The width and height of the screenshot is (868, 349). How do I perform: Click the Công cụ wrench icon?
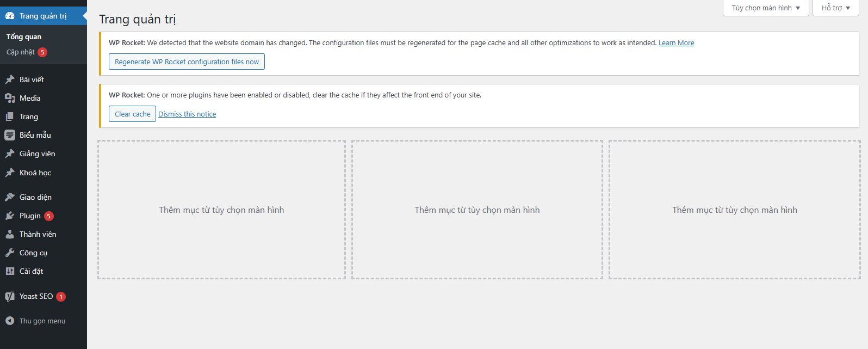point(10,253)
